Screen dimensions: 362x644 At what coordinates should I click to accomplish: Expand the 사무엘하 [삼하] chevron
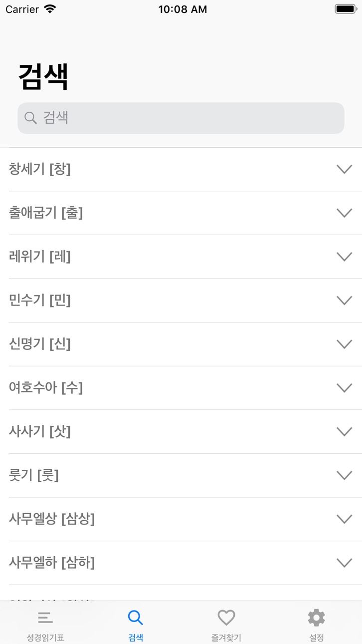[345, 563]
